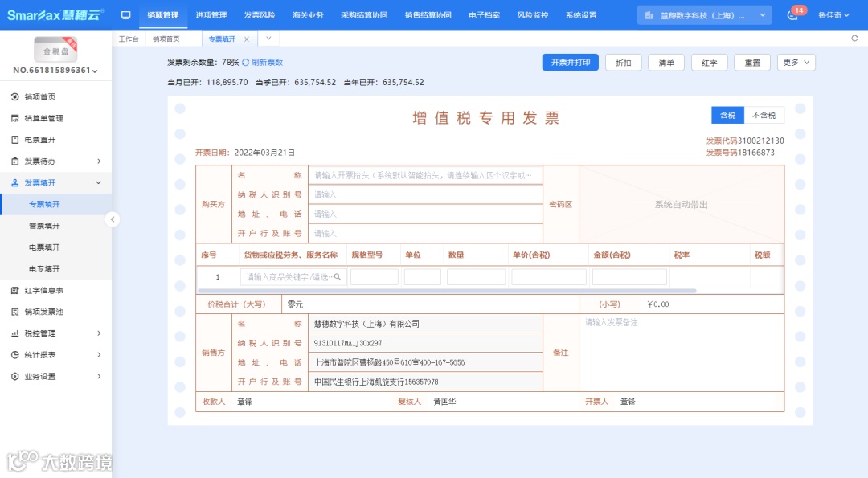This screenshot has width=868, height=478.
Task: Click the 电票直开 sidebar icon
Action: point(15,140)
